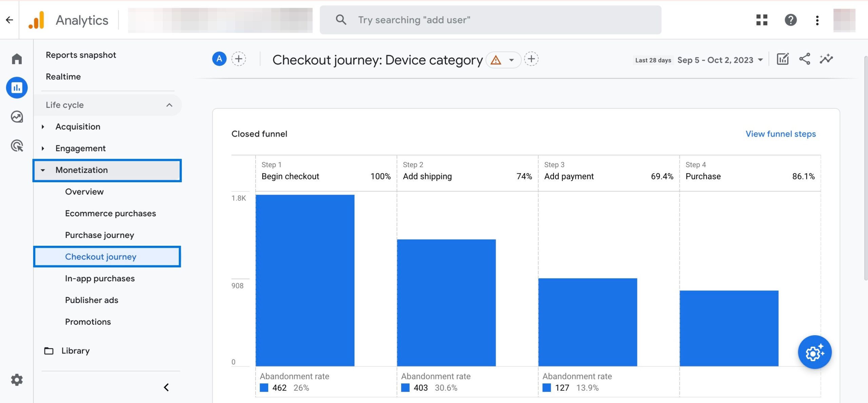Click the Last 28 days label

[653, 60]
